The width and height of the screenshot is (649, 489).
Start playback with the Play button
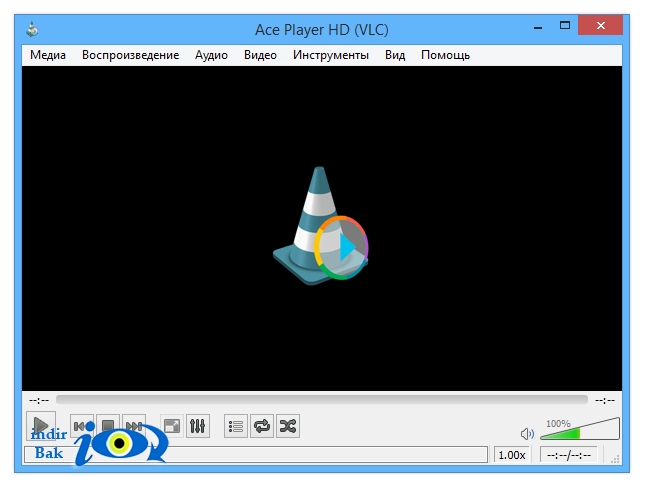(x=41, y=425)
